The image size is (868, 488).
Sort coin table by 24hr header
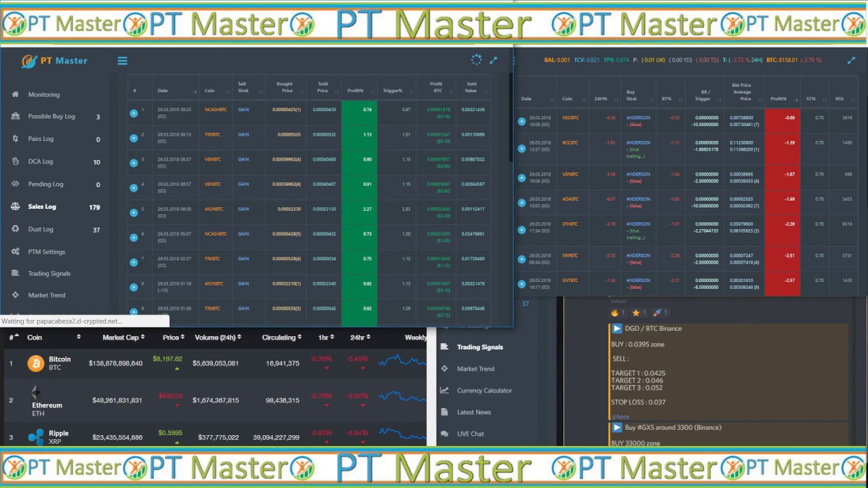click(x=359, y=338)
